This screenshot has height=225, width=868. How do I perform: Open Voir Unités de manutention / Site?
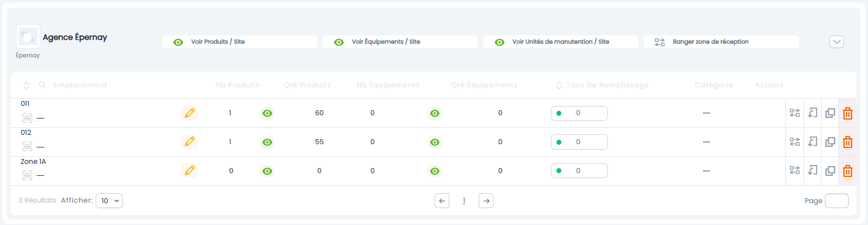[560, 42]
